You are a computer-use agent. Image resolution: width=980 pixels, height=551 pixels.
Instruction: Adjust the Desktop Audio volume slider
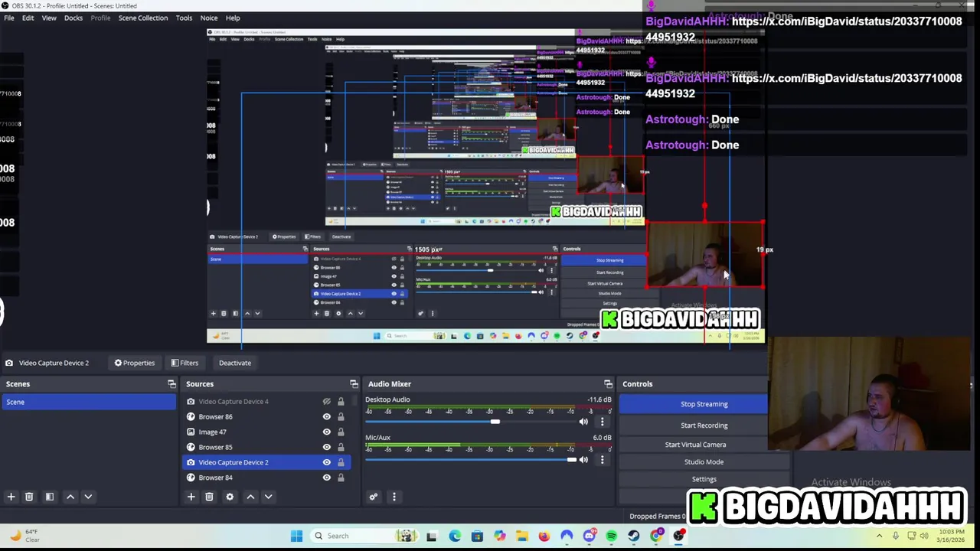coord(495,422)
